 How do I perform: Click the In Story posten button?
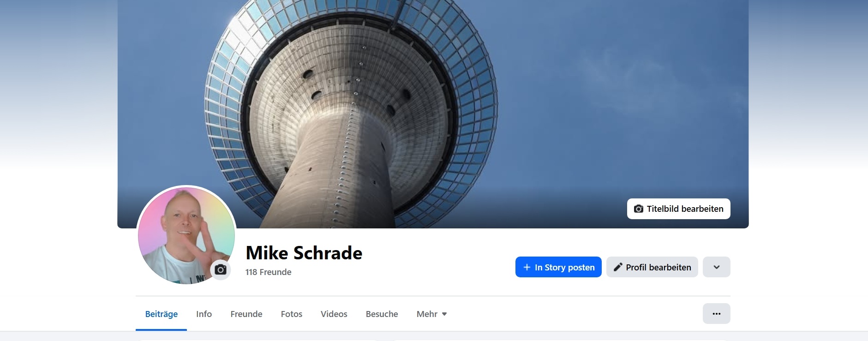coord(558,267)
